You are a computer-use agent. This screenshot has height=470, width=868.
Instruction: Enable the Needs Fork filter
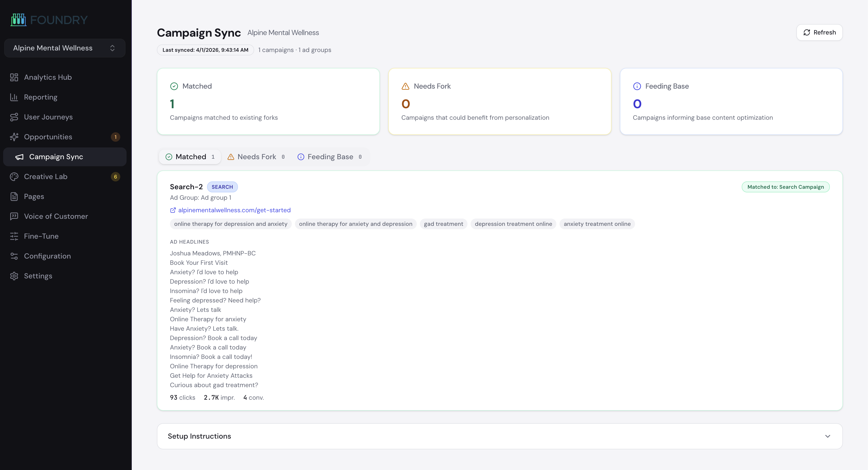(256, 157)
